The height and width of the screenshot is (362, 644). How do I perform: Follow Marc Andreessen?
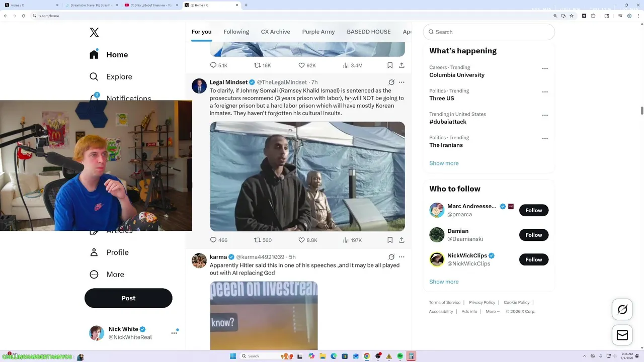[533, 210]
